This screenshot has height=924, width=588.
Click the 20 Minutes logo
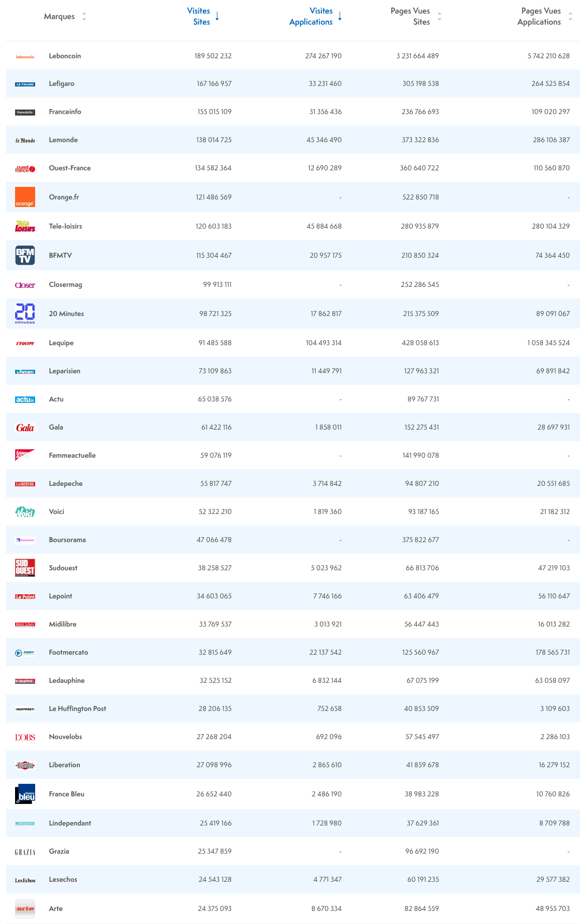(x=25, y=314)
